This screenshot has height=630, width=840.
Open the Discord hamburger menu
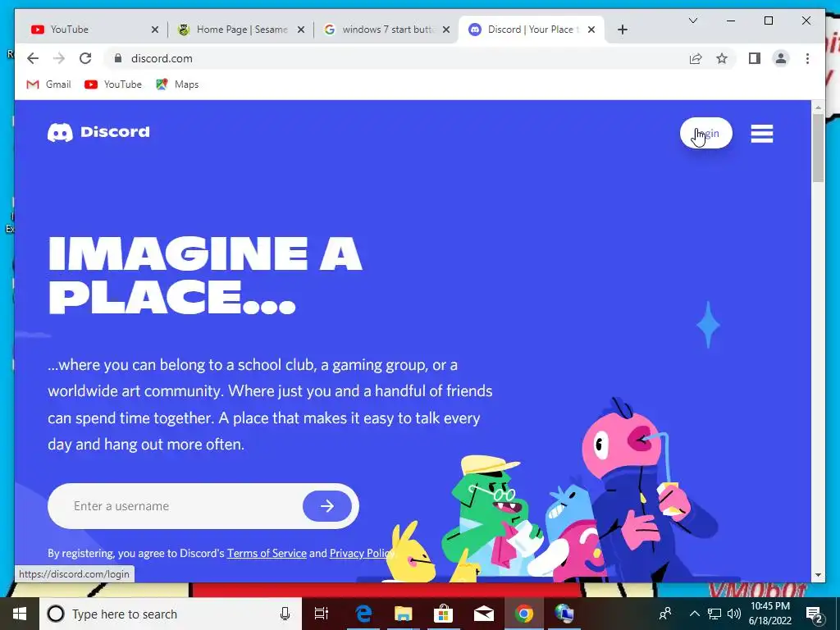coord(762,134)
